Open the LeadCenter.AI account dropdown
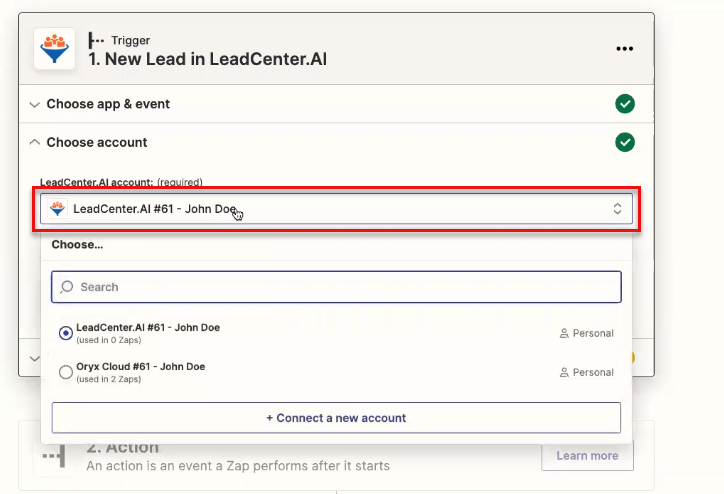Screen dimensions: 724x494 coord(336,209)
